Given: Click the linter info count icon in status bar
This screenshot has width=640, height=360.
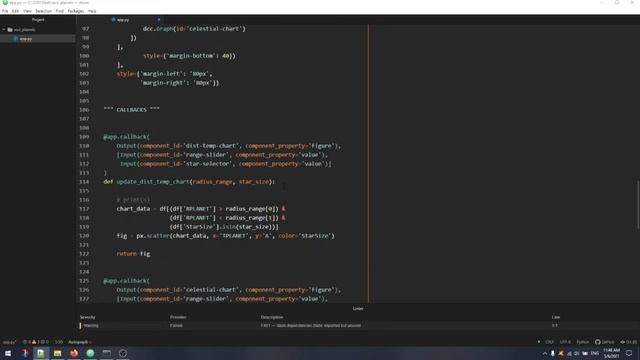Looking at the screenshot, I should point(44,342).
